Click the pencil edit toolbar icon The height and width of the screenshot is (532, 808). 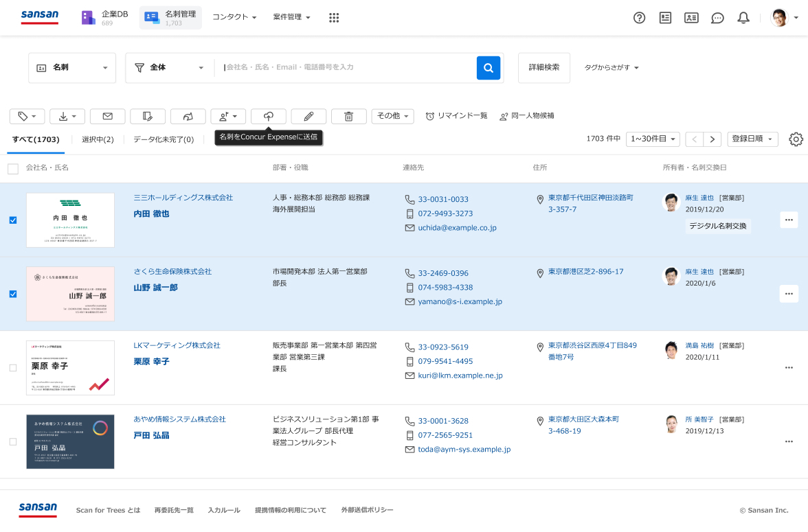click(x=308, y=117)
